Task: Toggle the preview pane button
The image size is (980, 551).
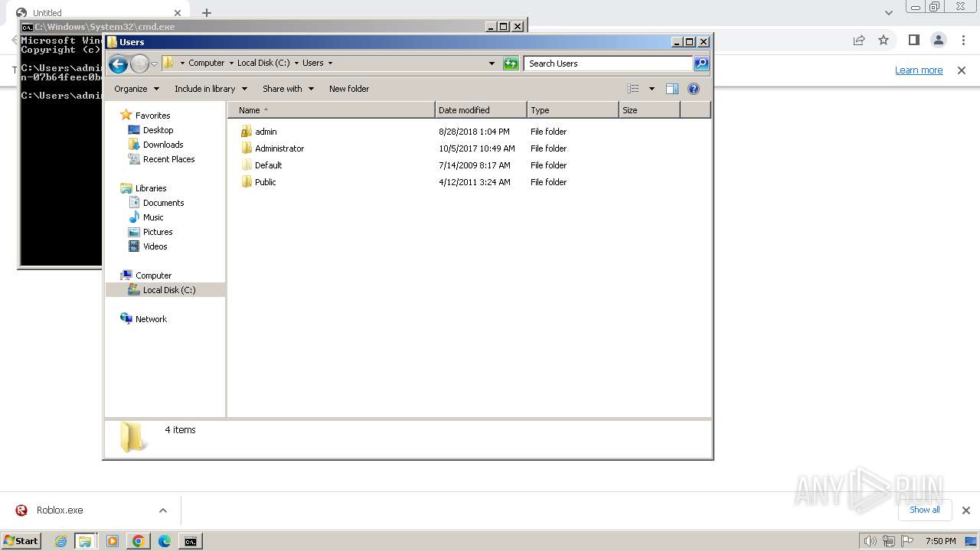Action: (x=672, y=89)
